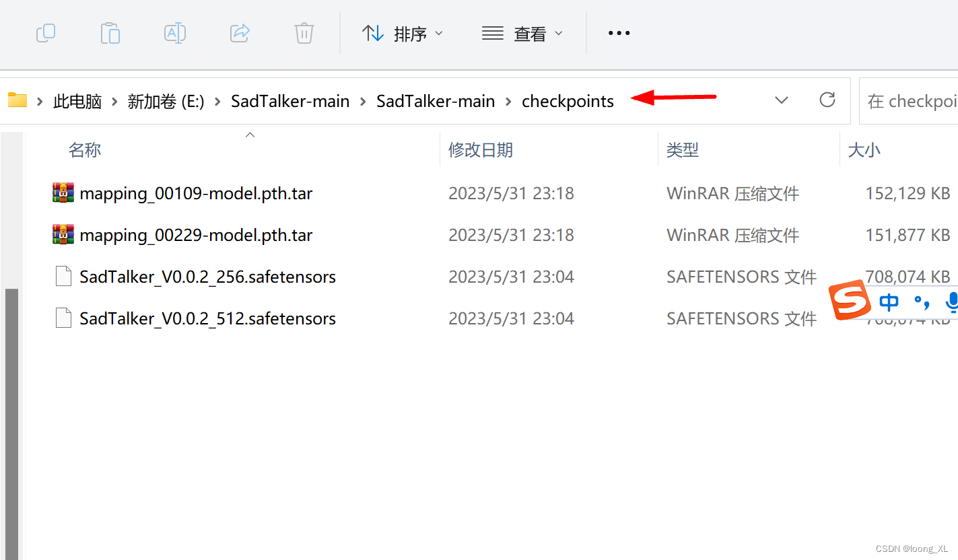Screen dimensions: 958x560
Task: Click the Copy icon in toolbar
Action: [45, 32]
